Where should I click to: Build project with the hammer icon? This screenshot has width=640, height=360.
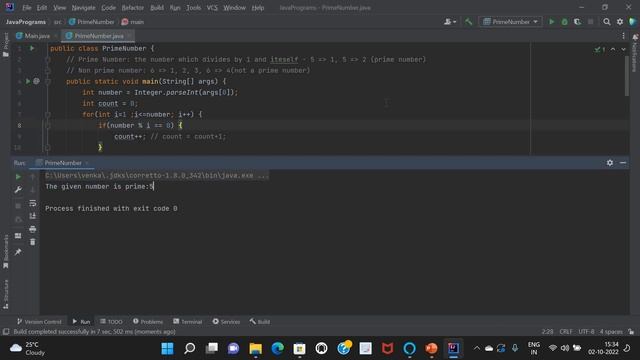click(469, 22)
